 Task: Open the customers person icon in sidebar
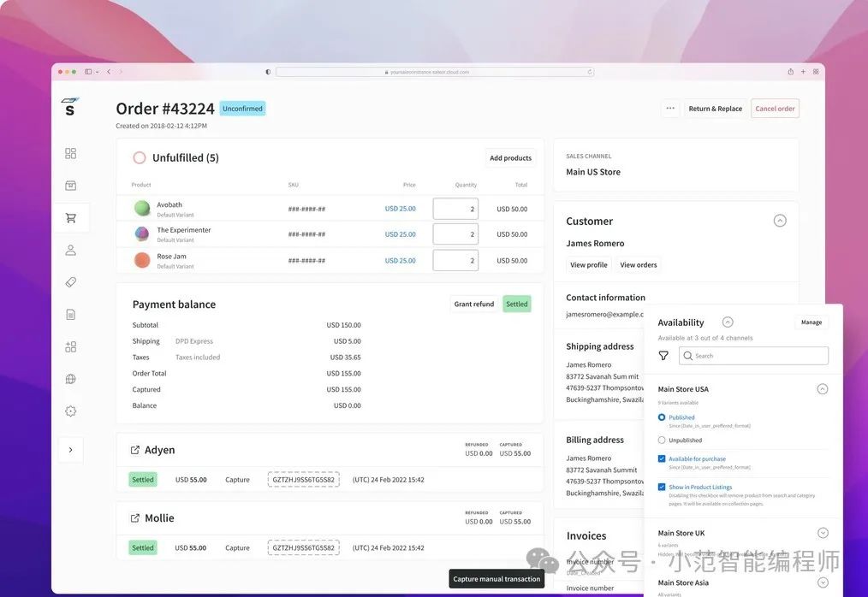[70, 250]
